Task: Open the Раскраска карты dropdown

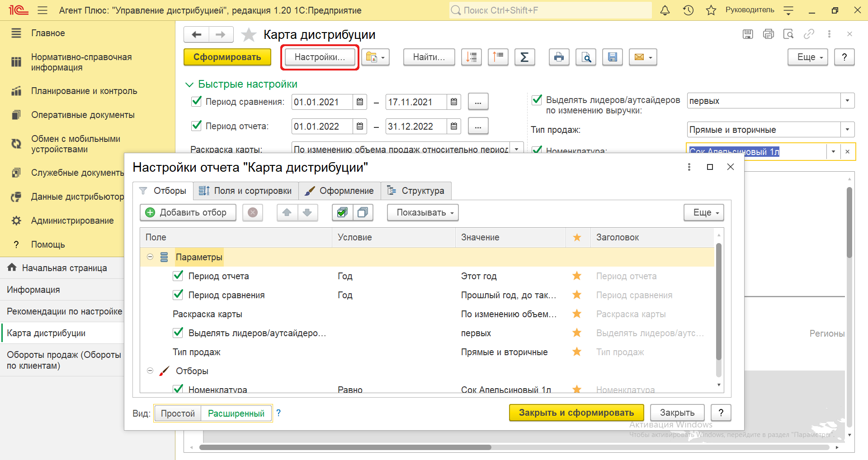Action: click(517, 149)
